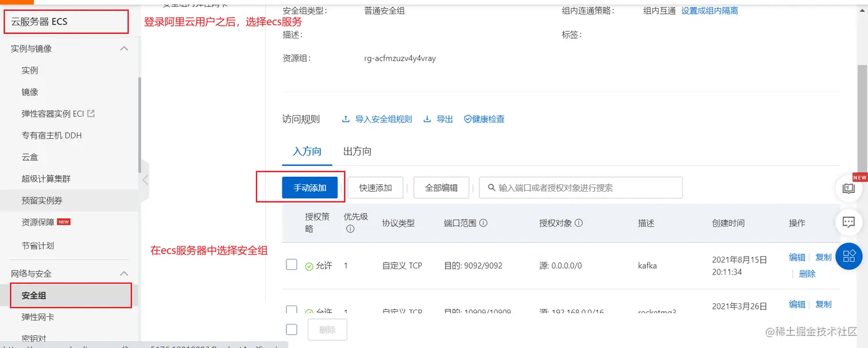Click the external link icon beside 弹性容器实例 ECI
This screenshot has width=868, height=348.
[91, 114]
